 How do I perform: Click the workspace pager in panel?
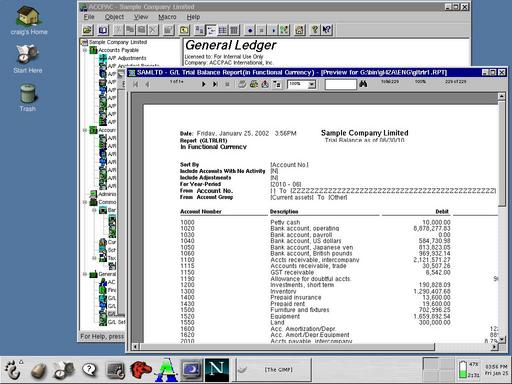point(438,369)
